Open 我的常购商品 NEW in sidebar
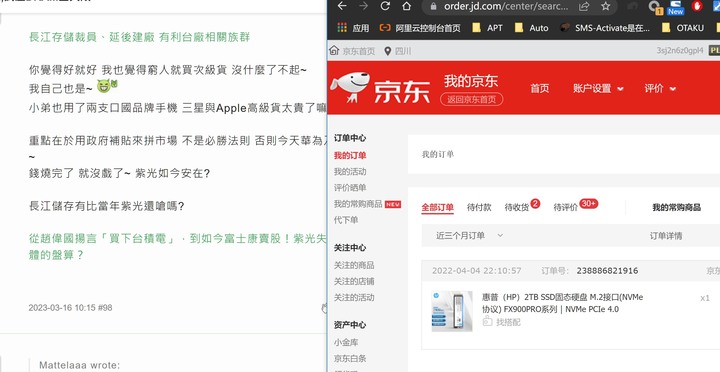The height and width of the screenshot is (372, 720). pyautogui.click(x=367, y=204)
